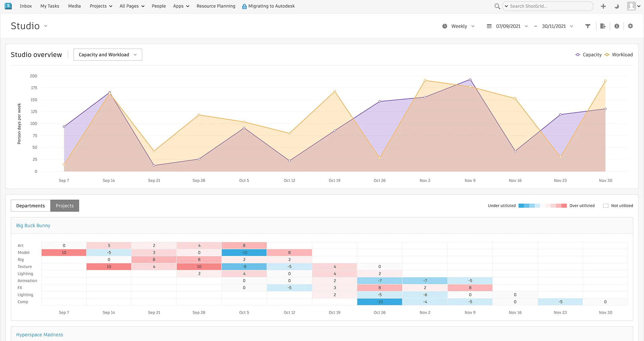Toggle dark mode with moon icon

[x=616, y=6]
